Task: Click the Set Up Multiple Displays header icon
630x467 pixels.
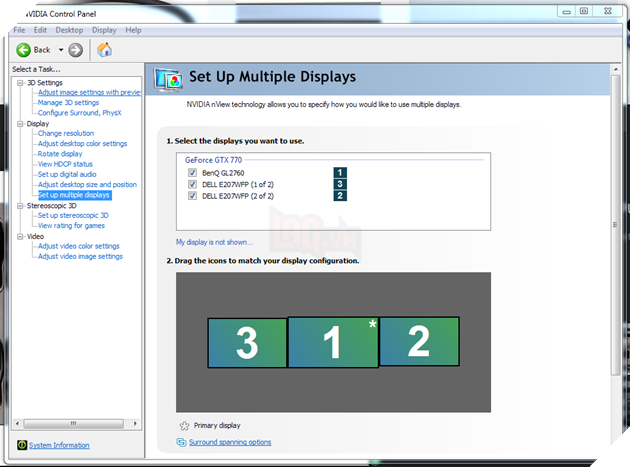Action: click(x=168, y=80)
